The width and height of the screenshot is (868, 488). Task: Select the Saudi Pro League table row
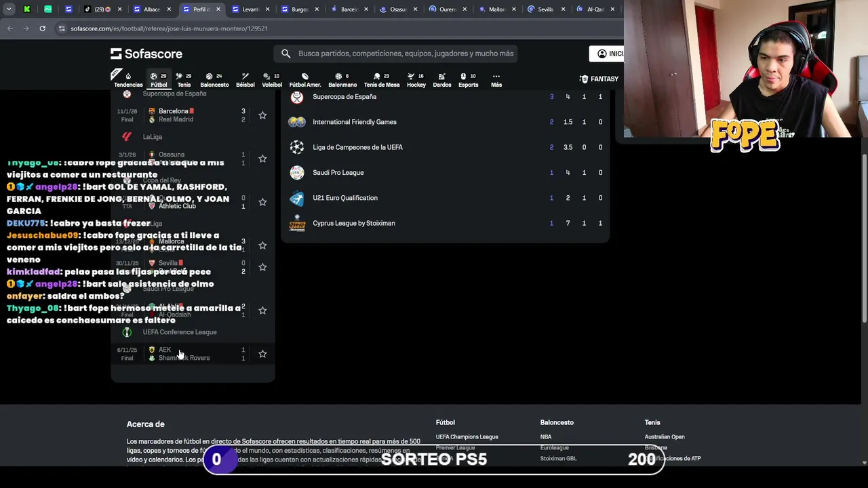(445, 172)
